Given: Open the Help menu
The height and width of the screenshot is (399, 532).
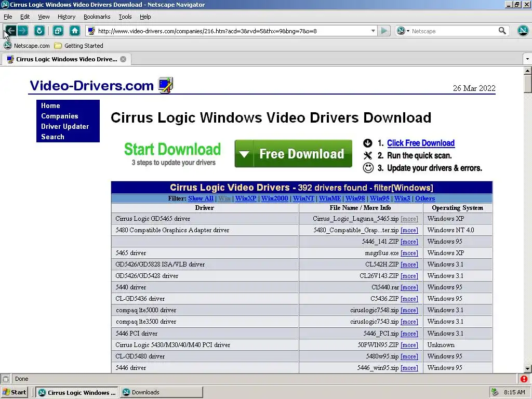Looking at the screenshot, I should coord(145,17).
